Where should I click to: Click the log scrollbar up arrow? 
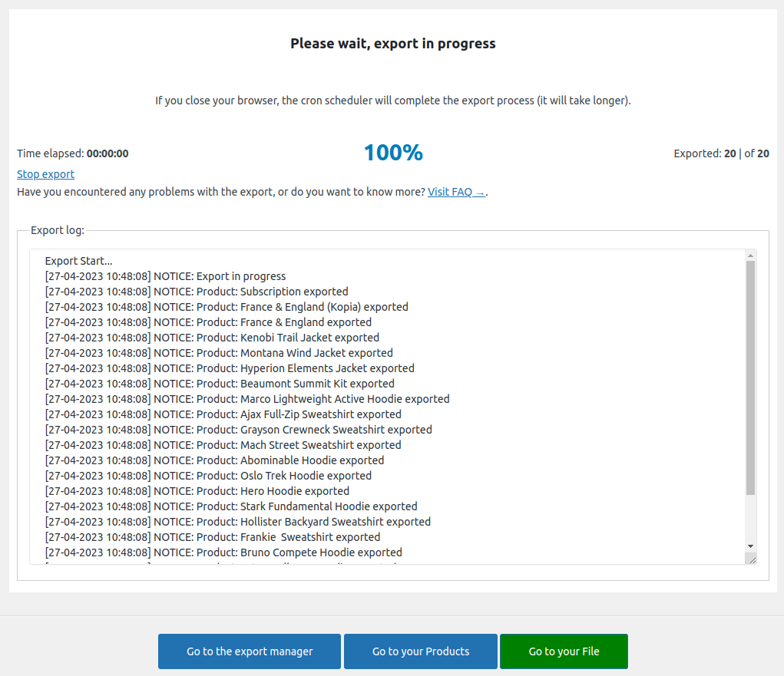coord(750,256)
